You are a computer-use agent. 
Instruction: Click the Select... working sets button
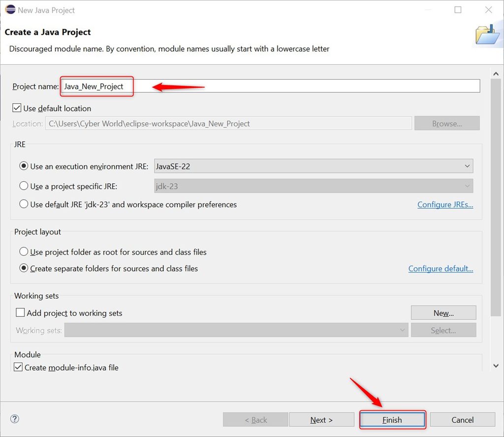click(443, 330)
